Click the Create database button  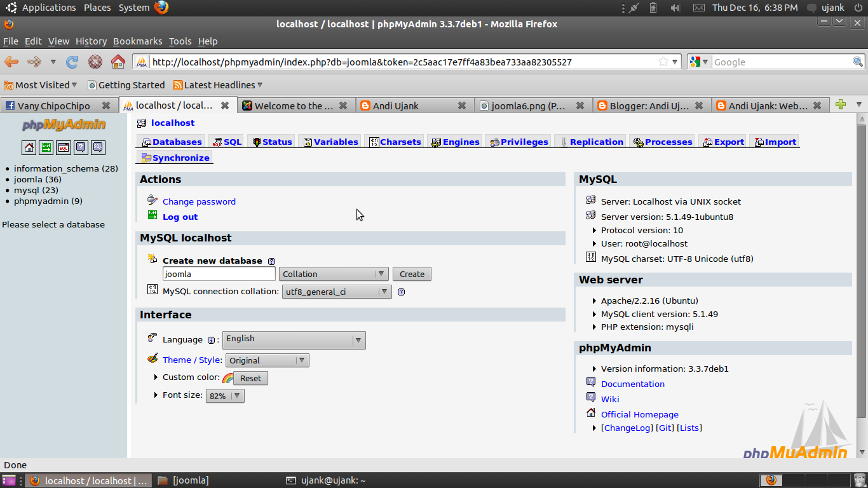(x=412, y=274)
